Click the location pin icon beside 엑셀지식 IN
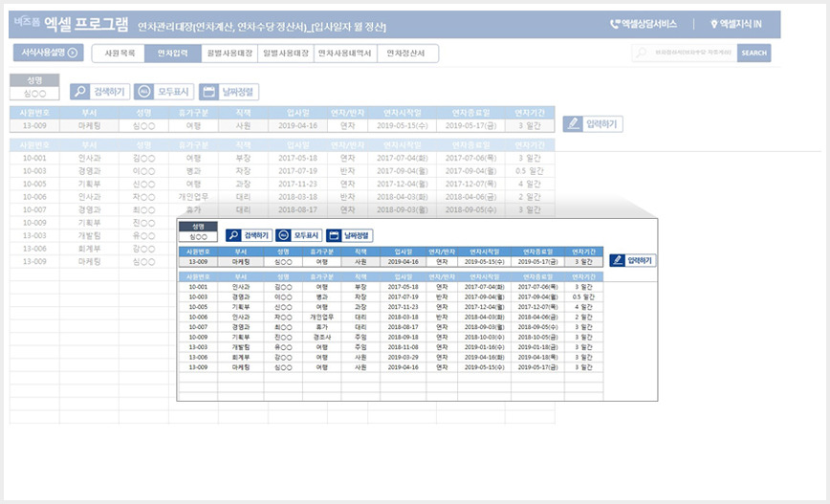The width and height of the screenshot is (830, 504). pyautogui.click(x=713, y=24)
